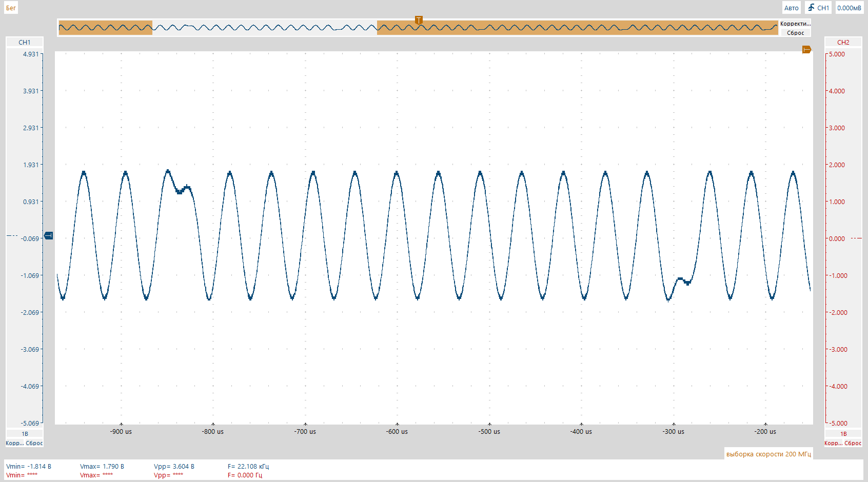Screen dimensions: 868x482
Task: Click Корректи... button beside the overview strip
Action: [795, 24]
